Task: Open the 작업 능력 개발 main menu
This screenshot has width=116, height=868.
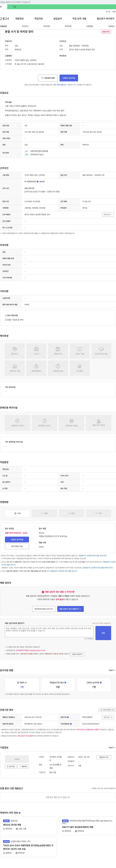Action: (x=79, y=18)
